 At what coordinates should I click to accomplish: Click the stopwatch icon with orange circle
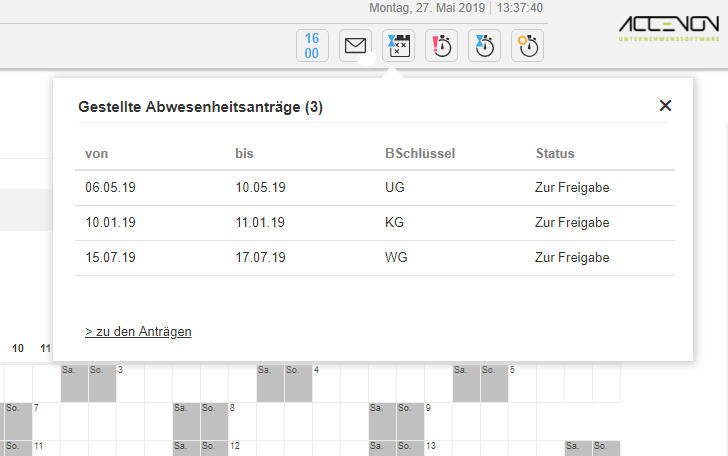point(527,46)
